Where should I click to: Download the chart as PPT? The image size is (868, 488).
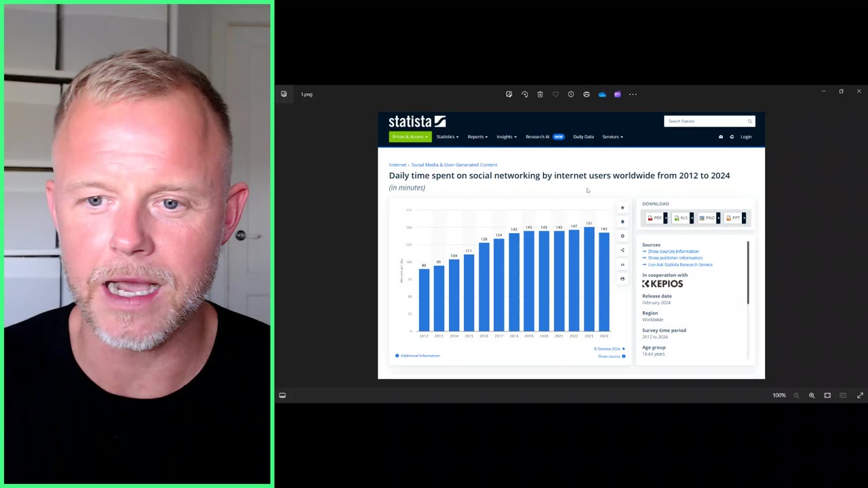point(733,218)
